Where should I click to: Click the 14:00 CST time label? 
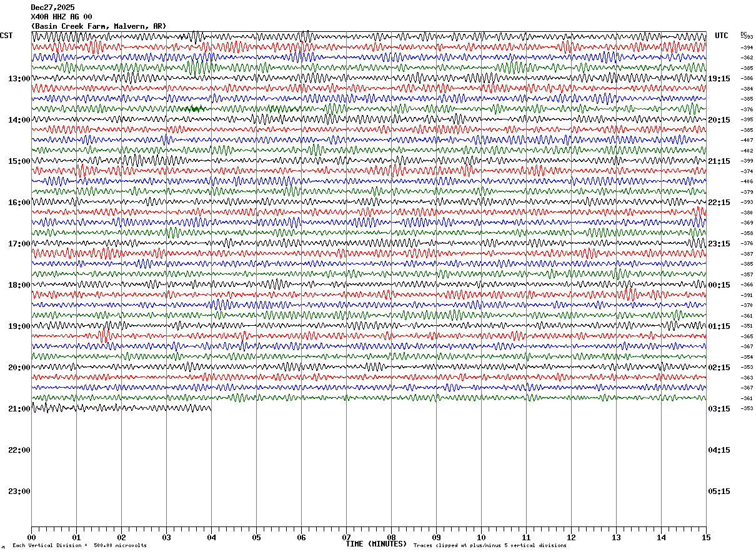tap(19, 119)
